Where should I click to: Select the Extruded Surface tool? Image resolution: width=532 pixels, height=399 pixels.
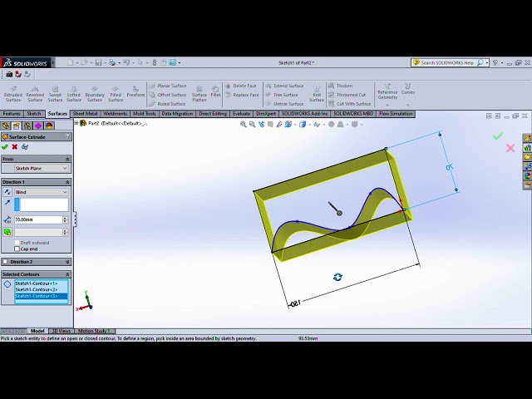[x=13, y=94]
